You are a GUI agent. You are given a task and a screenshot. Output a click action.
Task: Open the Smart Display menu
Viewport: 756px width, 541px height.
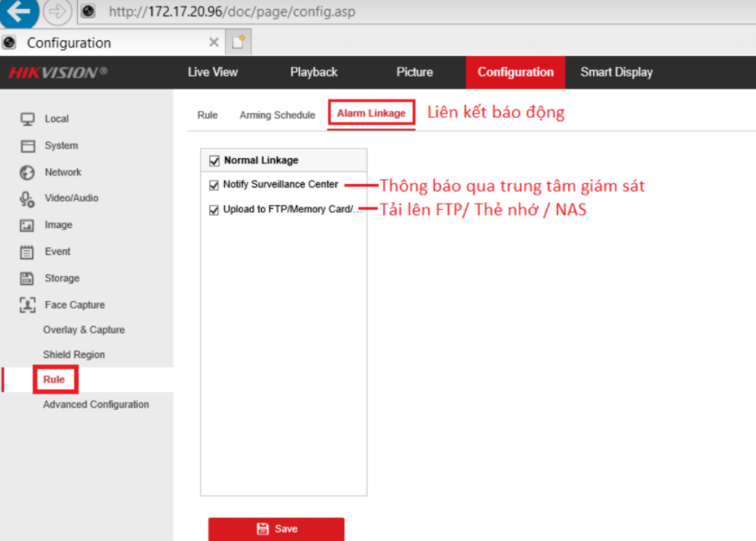coord(616,72)
